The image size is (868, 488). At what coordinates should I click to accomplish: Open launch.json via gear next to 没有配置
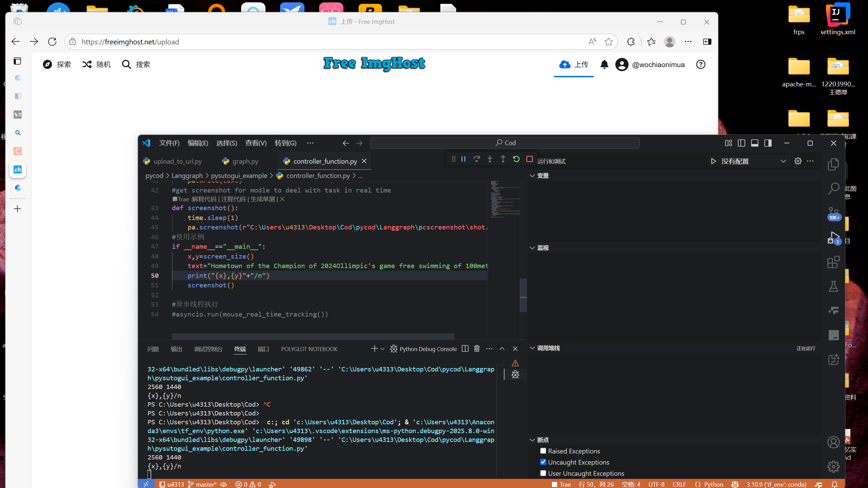click(x=798, y=161)
